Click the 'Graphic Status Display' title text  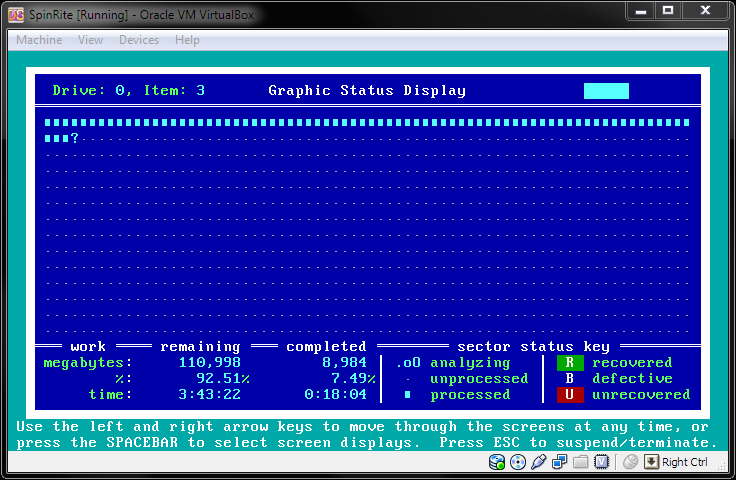click(x=367, y=91)
